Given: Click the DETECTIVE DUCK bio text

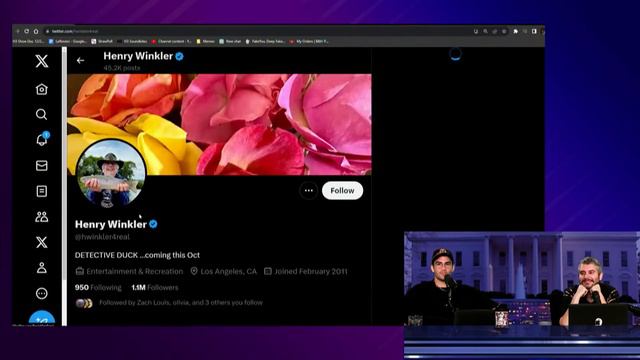Looking at the screenshot, I should (137, 255).
